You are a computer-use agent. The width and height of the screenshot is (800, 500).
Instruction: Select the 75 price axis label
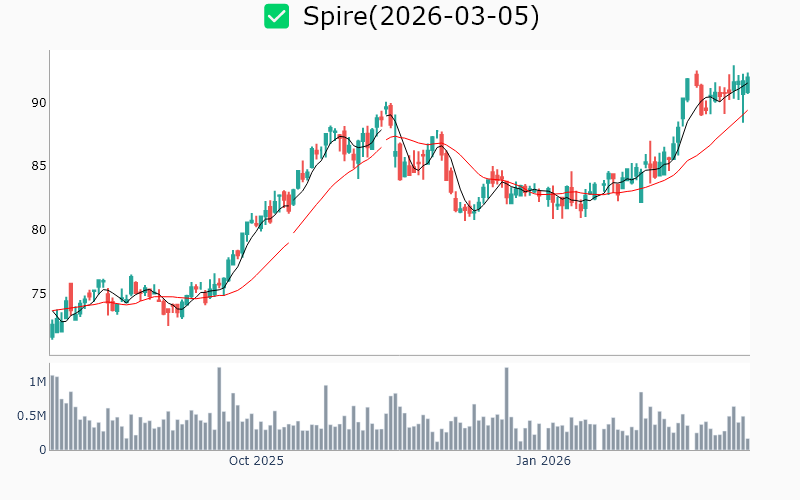(x=36, y=294)
